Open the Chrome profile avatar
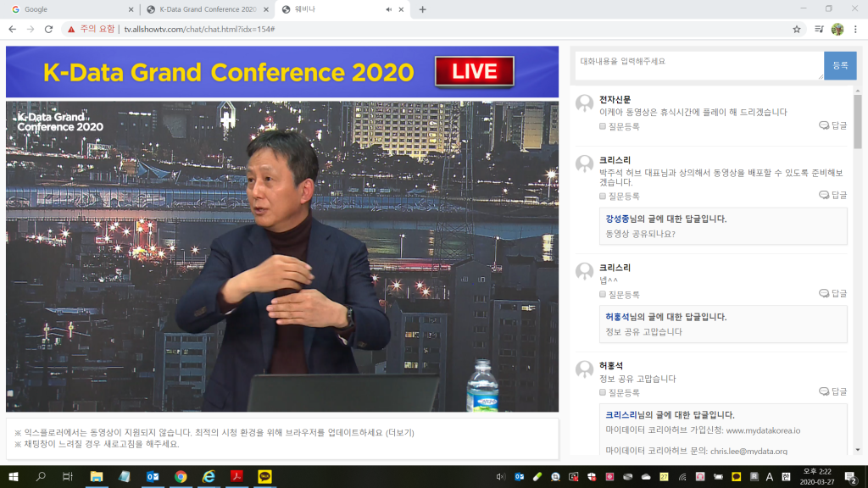 (x=837, y=30)
